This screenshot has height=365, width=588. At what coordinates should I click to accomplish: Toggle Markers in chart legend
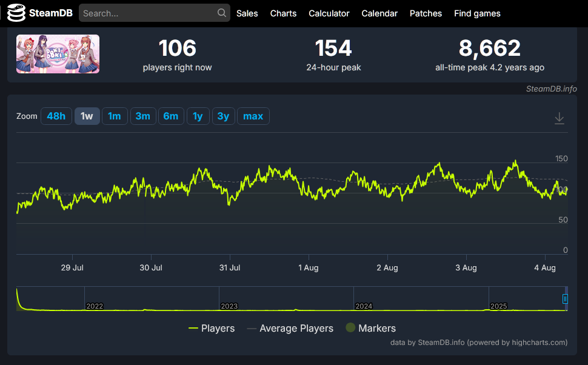pos(370,328)
